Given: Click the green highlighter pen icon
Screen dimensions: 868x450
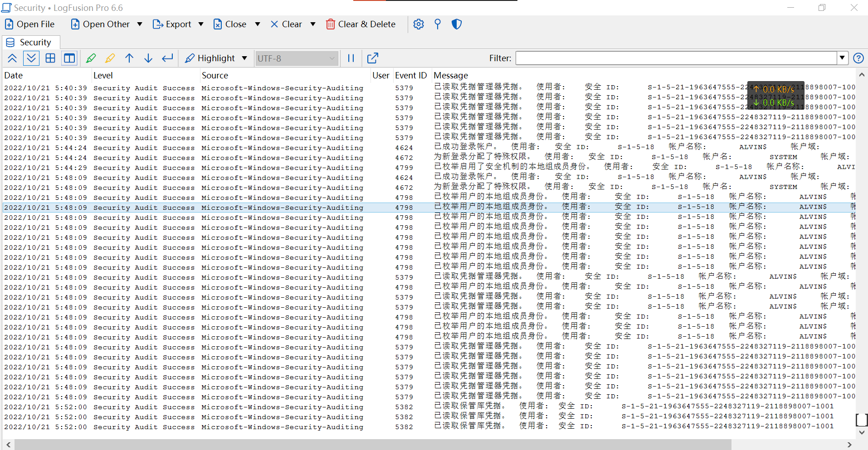Looking at the screenshot, I should pyautogui.click(x=91, y=58).
